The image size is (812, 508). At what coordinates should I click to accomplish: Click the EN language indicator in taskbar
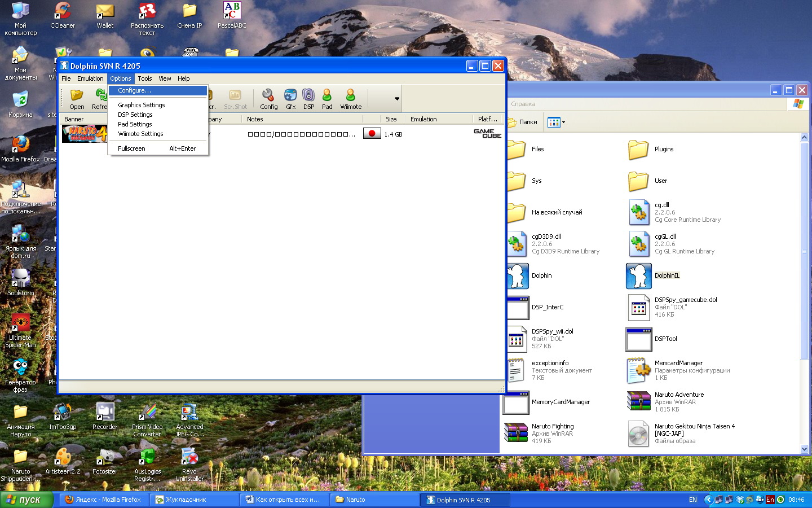tap(693, 500)
